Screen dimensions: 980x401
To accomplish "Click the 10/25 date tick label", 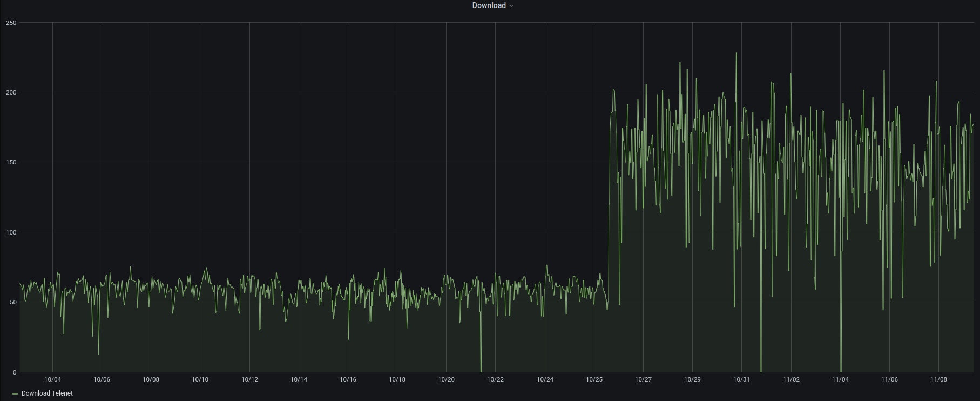I will [x=594, y=379].
